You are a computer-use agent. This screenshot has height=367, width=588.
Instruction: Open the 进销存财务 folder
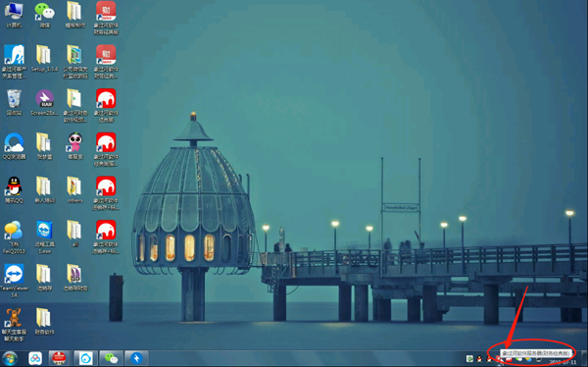coord(75,278)
